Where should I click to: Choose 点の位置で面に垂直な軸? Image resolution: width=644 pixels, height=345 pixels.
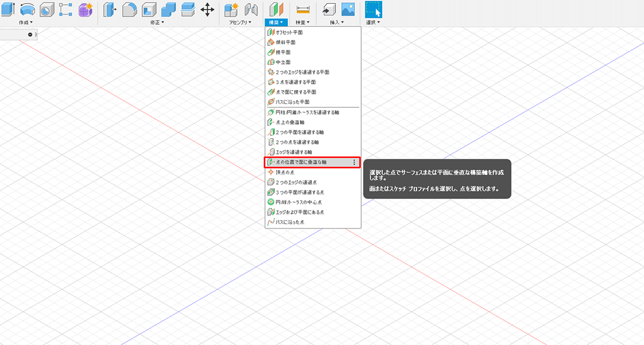[x=313, y=162]
